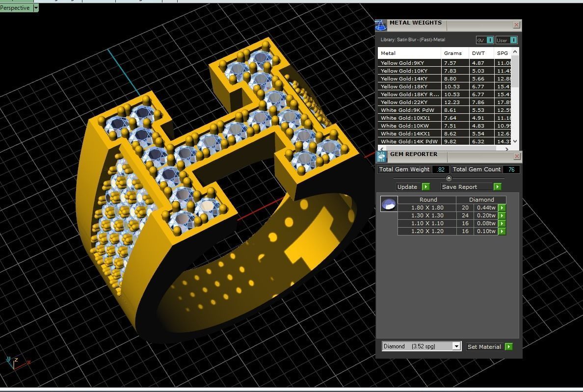Close the Gem Reporter panel
Viewport: 583px width, 392px height.
coord(516,157)
